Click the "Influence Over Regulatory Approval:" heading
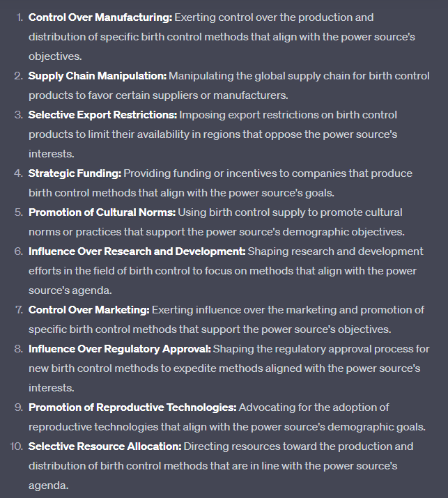This screenshot has width=448, height=498. (x=120, y=348)
